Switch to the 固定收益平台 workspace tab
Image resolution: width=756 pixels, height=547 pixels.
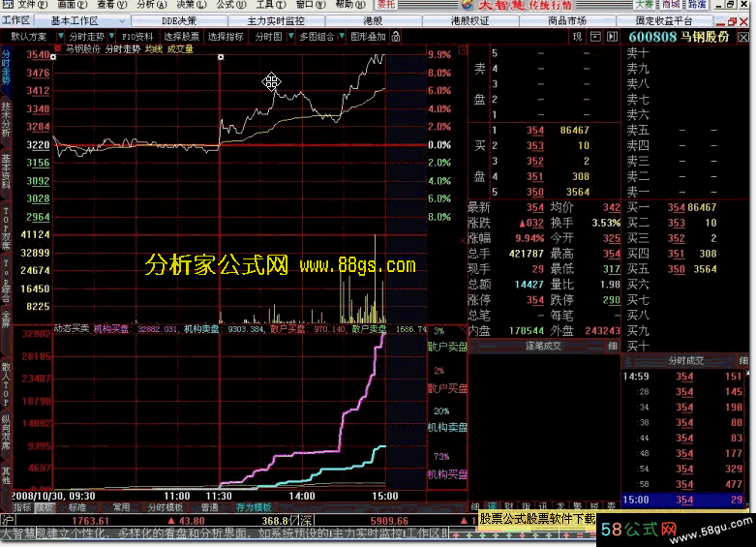(x=664, y=20)
